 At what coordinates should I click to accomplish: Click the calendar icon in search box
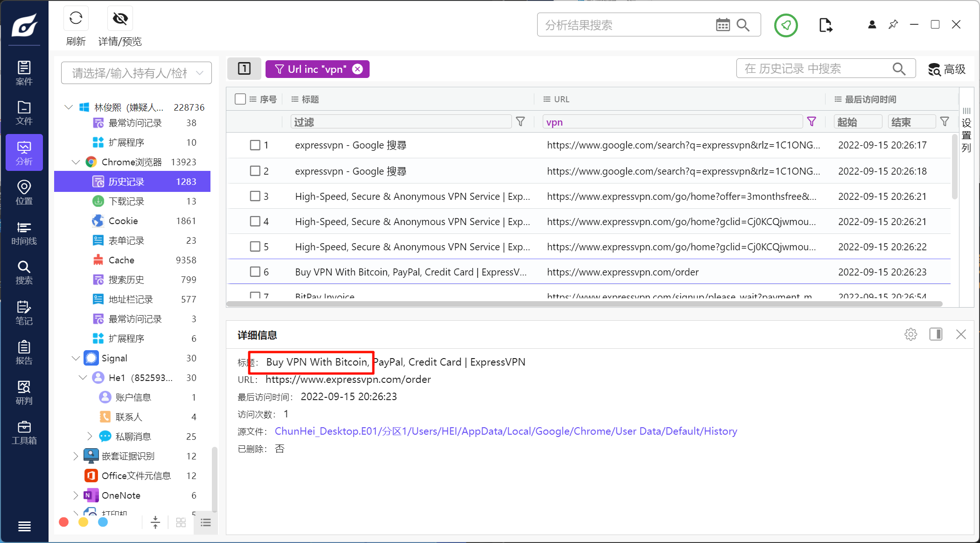click(722, 25)
